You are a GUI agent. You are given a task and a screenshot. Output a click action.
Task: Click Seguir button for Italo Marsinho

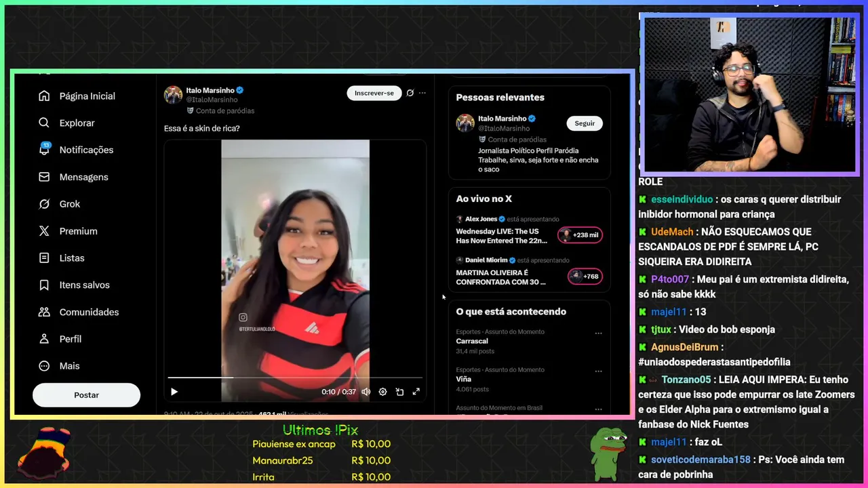pyautogui.click(x=585, y=123)
